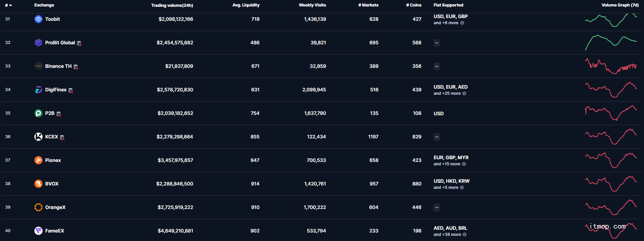Screen dimensions: 644x241
Task: Click the Pionex orange logo icon
Action: (x=38, y=160)
